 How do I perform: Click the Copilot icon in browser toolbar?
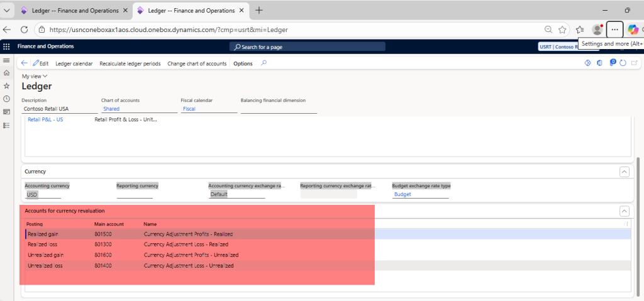coord(633,30)
